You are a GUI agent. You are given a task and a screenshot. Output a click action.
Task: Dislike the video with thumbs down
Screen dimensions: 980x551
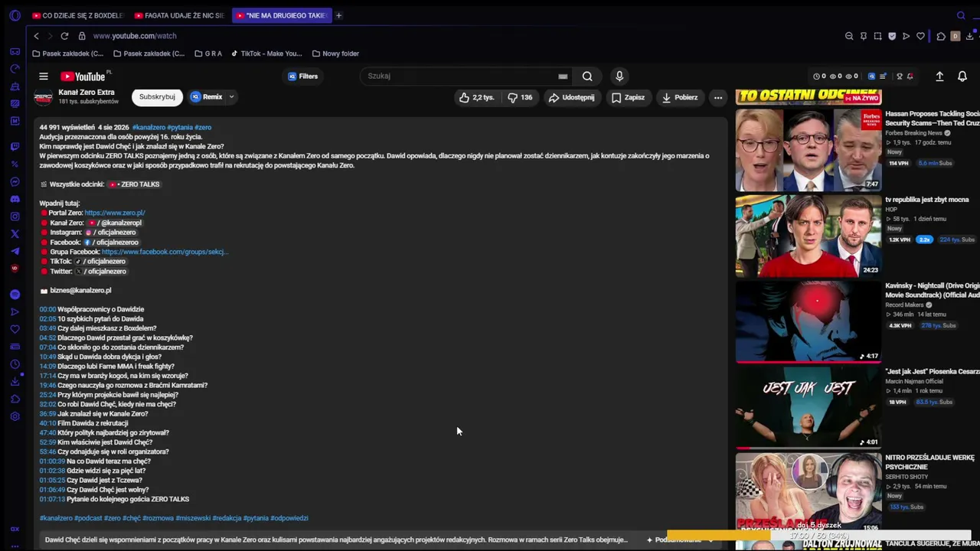521,98
